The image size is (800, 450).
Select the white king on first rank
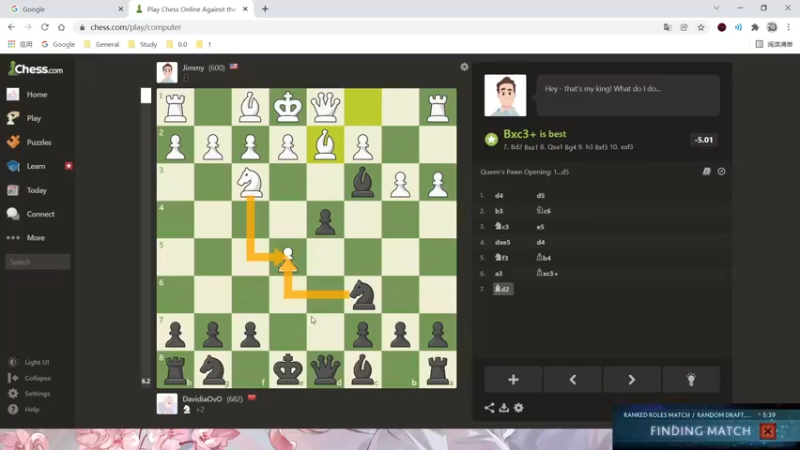click(x=288, y=107)
